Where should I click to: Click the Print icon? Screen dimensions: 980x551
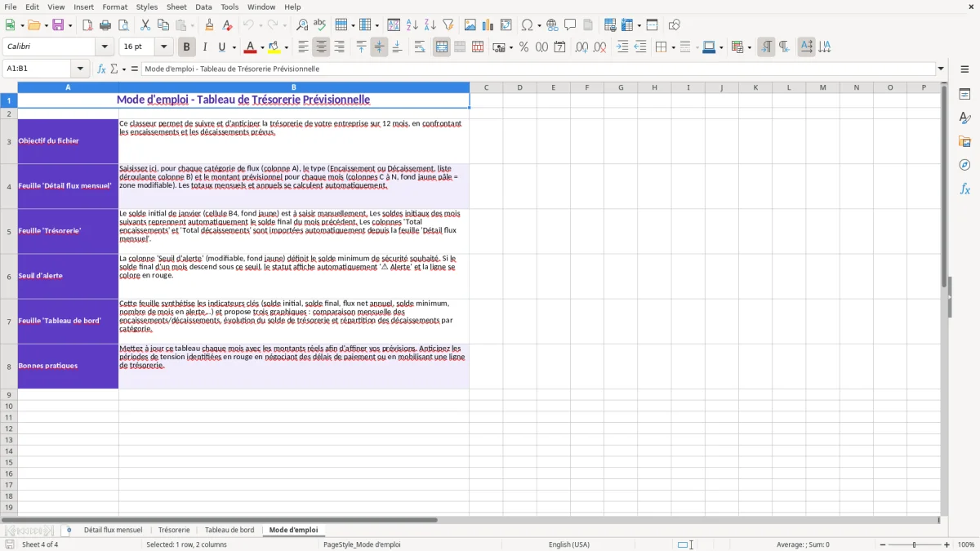(x=105, y=25)
